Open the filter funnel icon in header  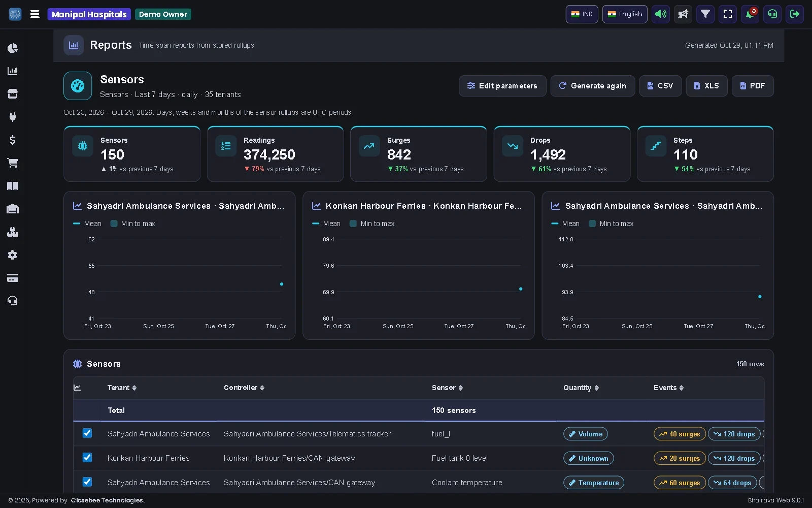point(705,14)
